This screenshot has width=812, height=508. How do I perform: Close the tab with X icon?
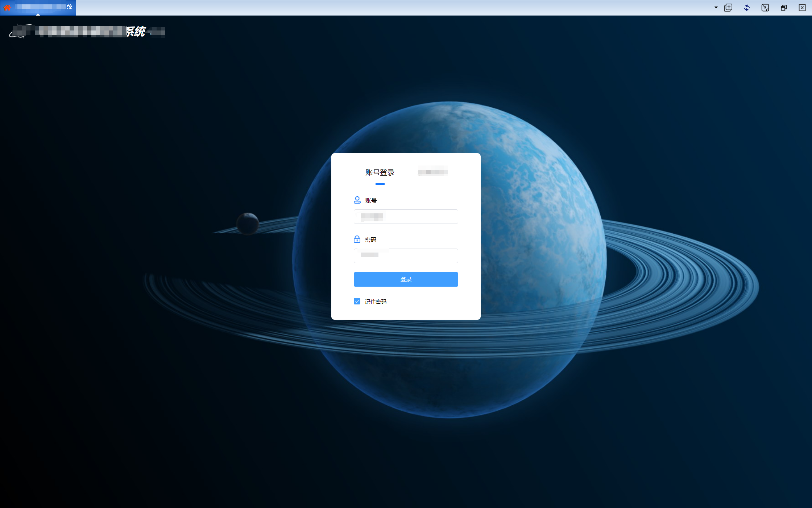(802, 8)
